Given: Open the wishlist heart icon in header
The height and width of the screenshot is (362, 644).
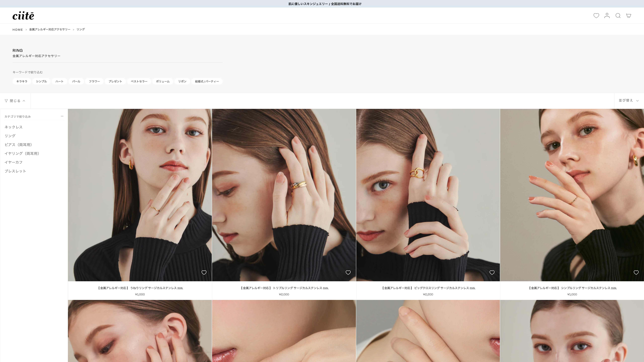Looking at the screenshot, I should point(596,15).
